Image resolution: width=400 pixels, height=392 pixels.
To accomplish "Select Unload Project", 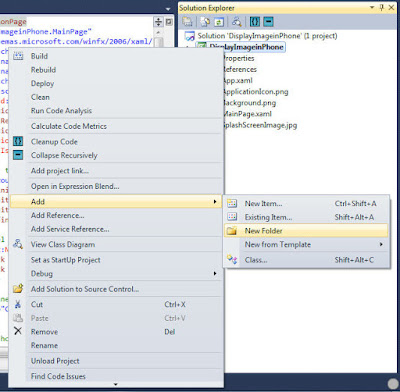I will (116, 361).
